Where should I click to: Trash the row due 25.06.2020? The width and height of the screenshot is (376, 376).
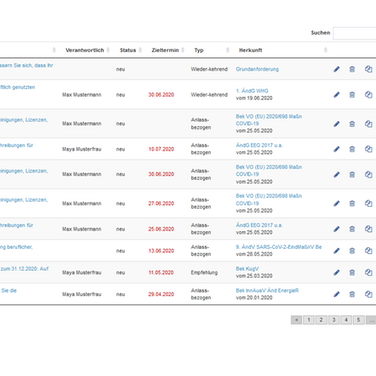pos(352,229)
